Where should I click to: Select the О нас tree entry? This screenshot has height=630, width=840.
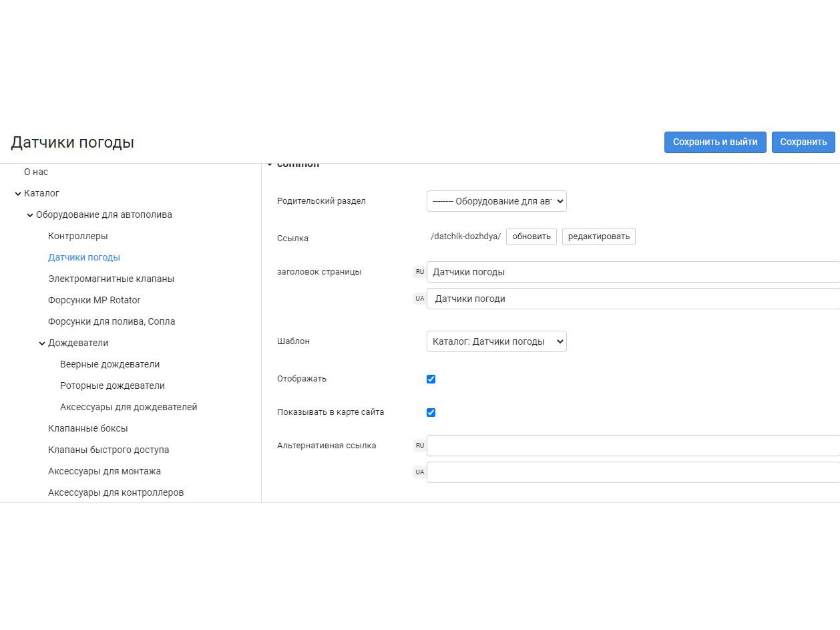click(36, 172)
